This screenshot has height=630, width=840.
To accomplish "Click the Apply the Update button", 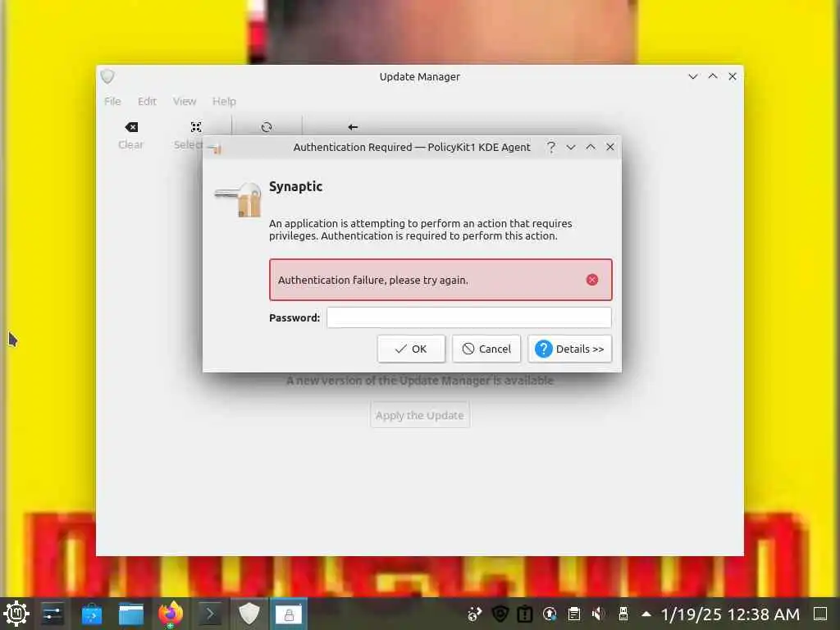I will (x=419, y=415).
